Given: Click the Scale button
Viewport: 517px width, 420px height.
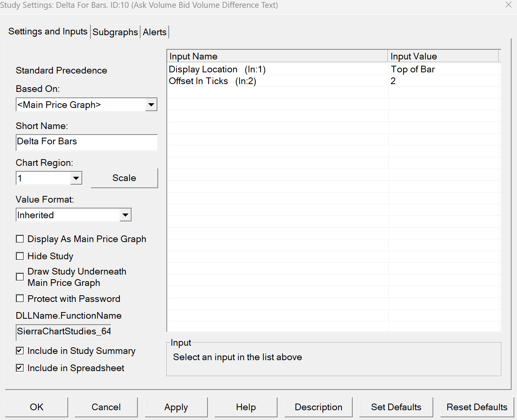Looking at the screenshot, I should [124, 178].
